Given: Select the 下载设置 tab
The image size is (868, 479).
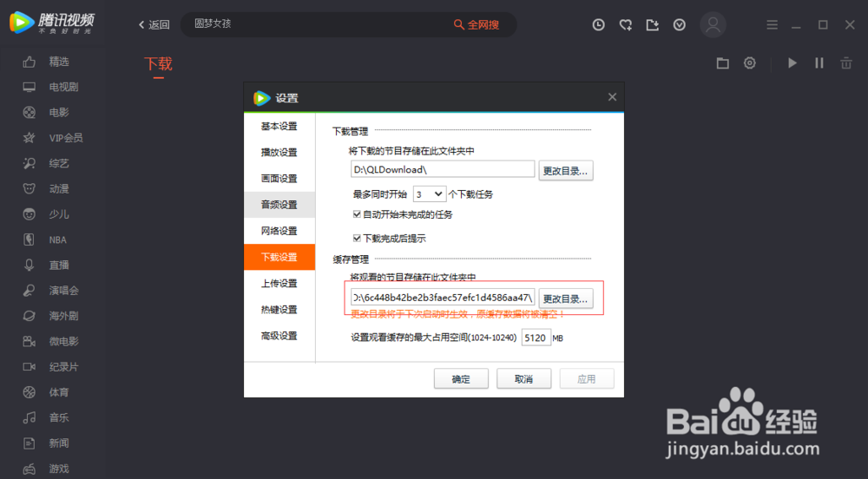Looking at the screenshot, I should (x=279, y=257).
